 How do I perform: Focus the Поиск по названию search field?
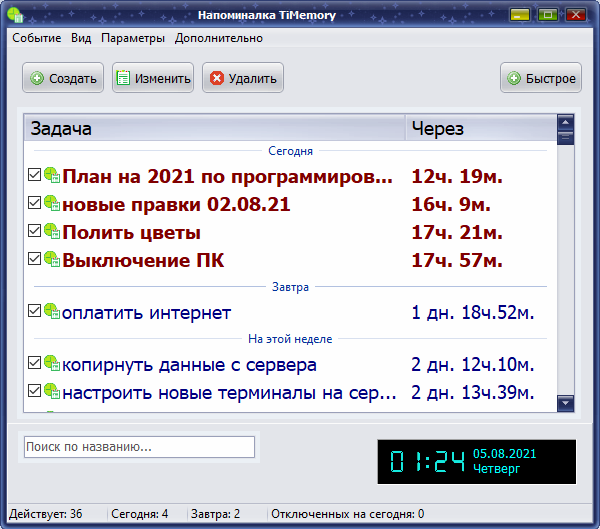139,447
